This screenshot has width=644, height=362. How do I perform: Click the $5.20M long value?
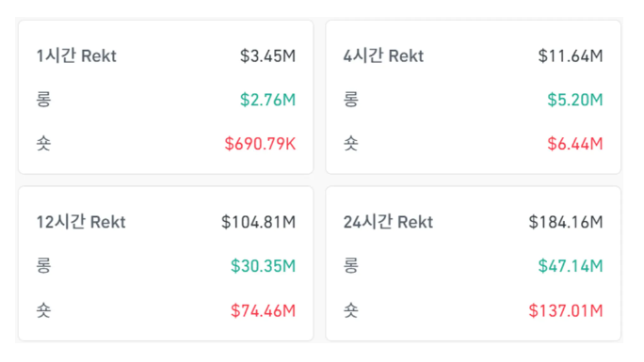tap(575, 100)
